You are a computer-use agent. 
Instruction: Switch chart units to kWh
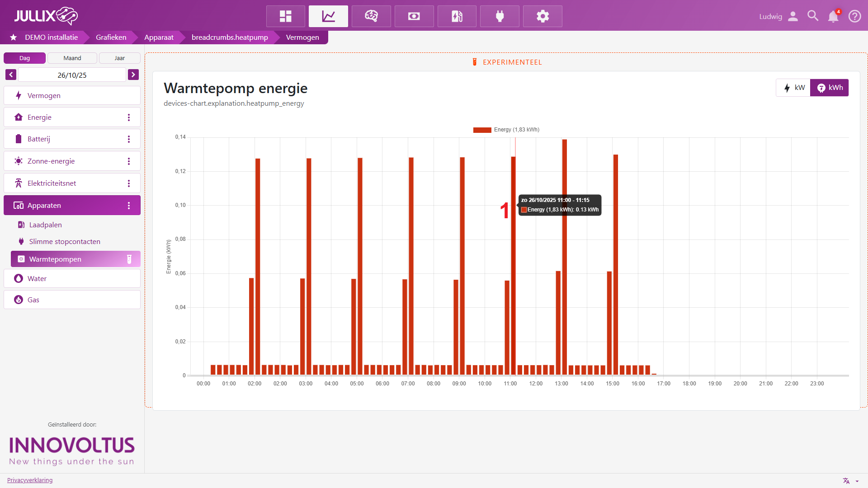pos(830,88)
